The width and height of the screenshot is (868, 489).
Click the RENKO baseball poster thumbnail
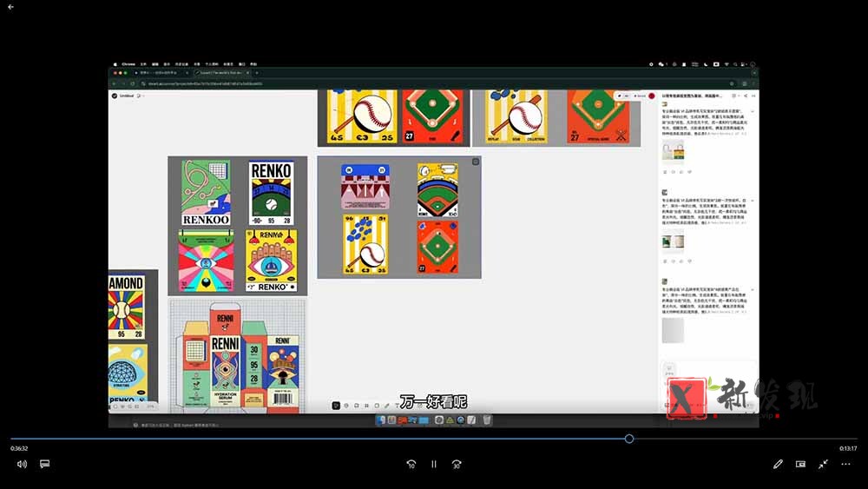[271, 193]
